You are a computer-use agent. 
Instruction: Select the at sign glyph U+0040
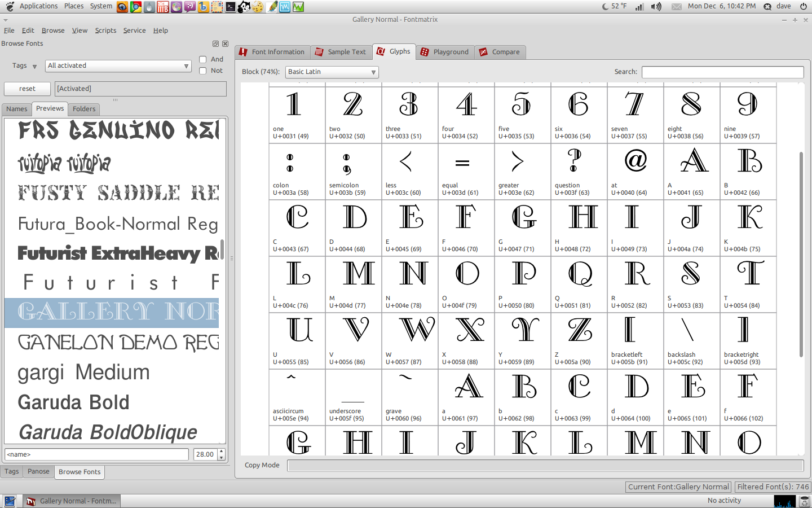click(636, 171)
